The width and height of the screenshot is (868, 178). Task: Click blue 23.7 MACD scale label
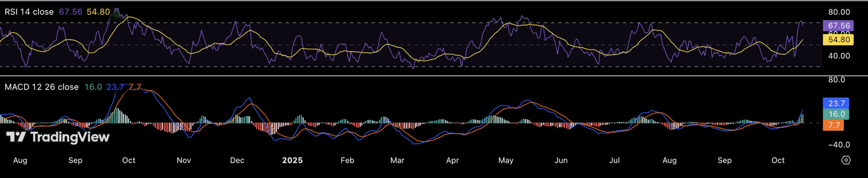point(836,103)
